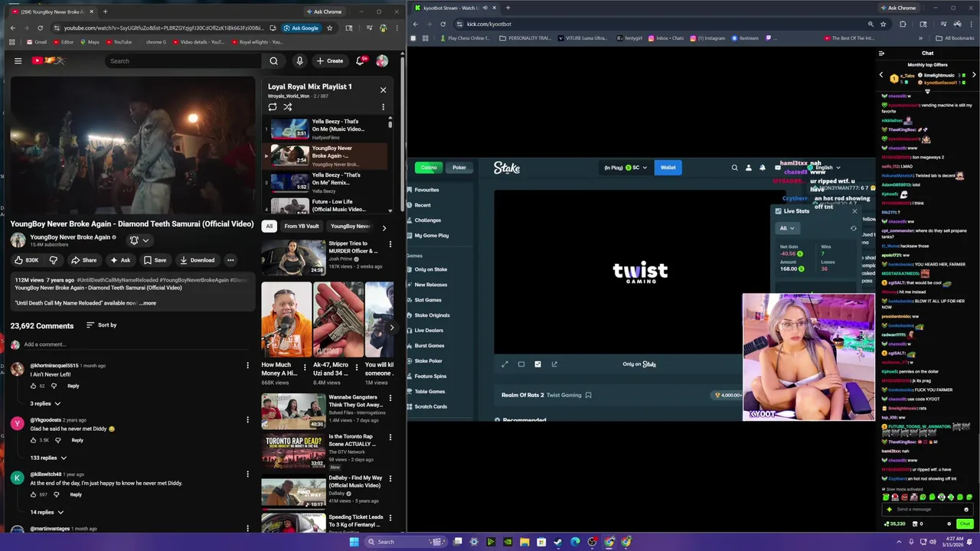Open Kick chat settings gear
This screenshot has width=980, height=551.
click(949, 524)
